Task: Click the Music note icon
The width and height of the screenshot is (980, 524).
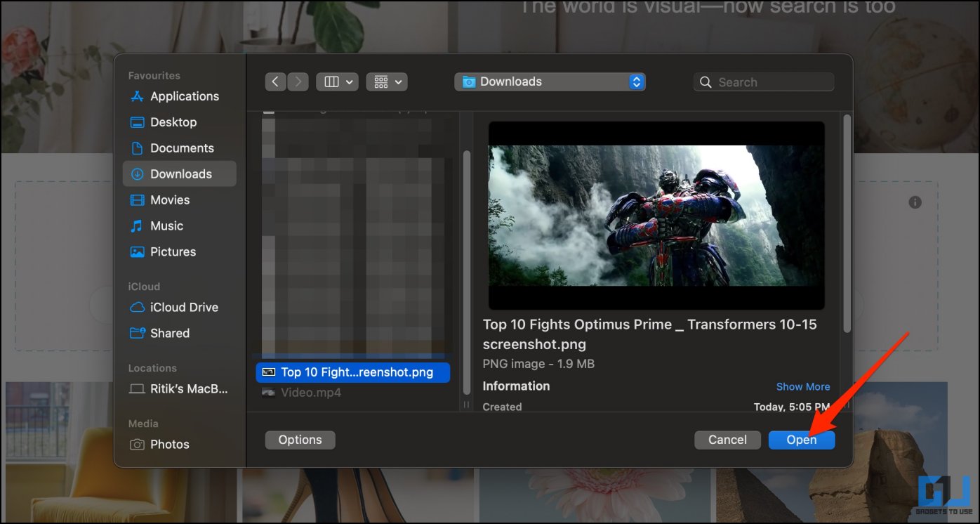Action: coord(138,226)
